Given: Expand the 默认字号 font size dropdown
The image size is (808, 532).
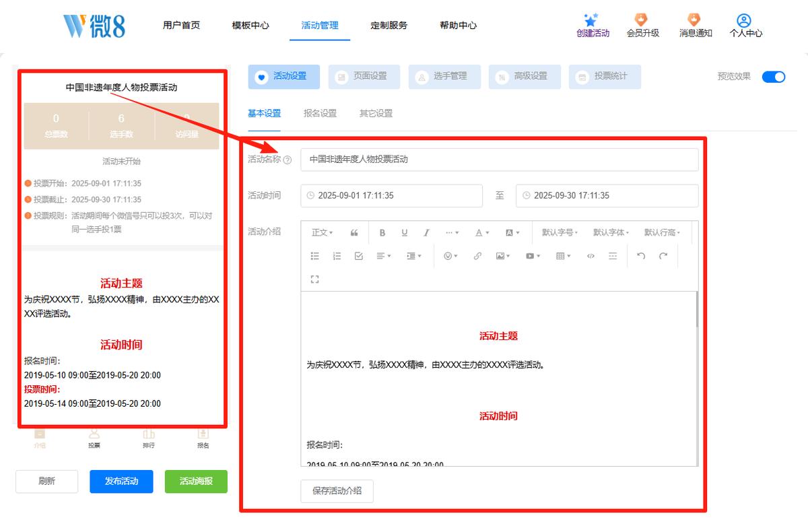Looking at the screenshot, I should [560, 232].
